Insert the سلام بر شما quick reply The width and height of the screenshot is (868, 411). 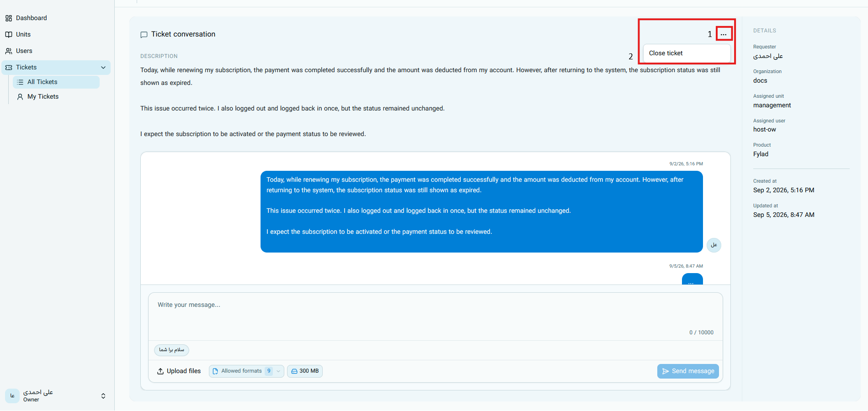pos(171,350)
